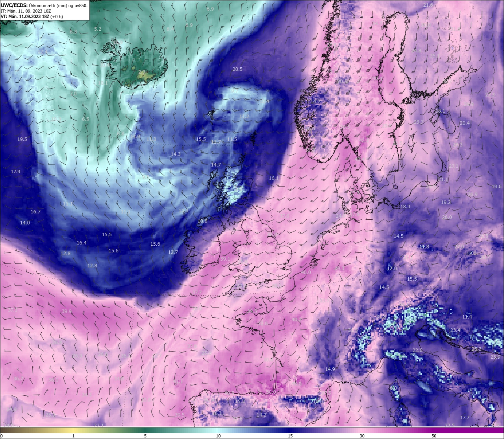
Task: Pick the 39.1 value over Ireland
Action: 225,259
